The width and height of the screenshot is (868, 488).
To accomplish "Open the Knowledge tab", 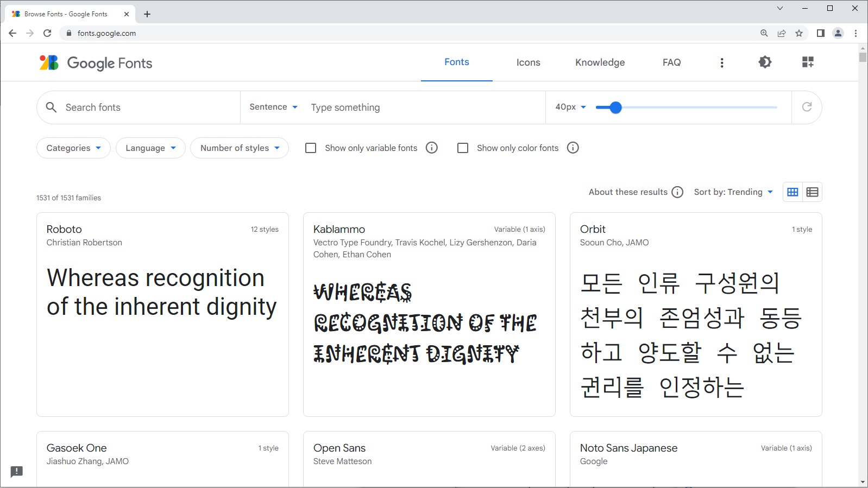I will coord(600,62).
